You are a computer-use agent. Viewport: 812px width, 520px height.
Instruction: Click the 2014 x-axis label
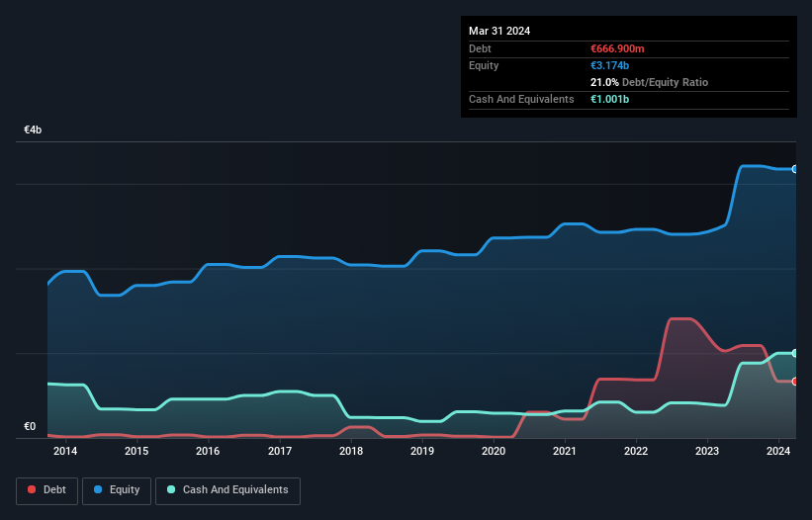(x=65, y=451)
